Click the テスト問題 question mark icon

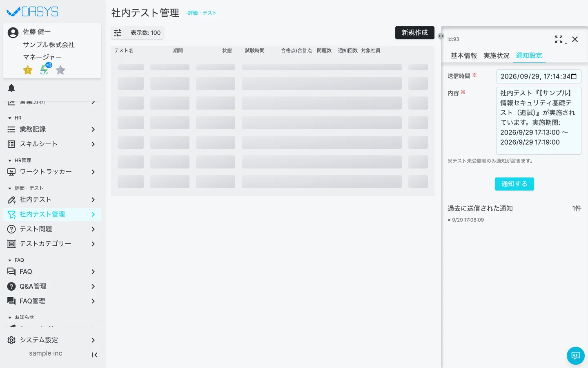11,229
